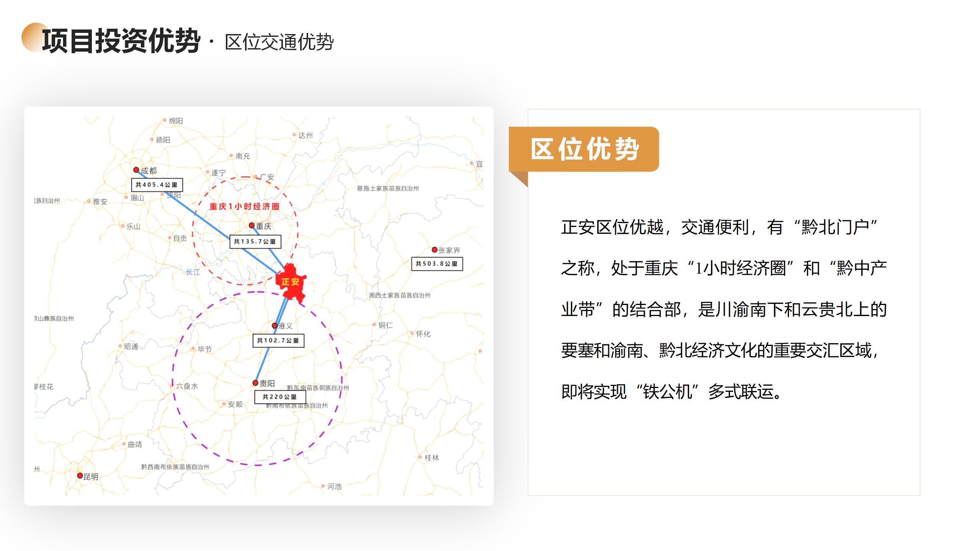Click the red marker dot for 张家界
The width and height of the screenshot is (980, 551).
(x=434, y=249)
